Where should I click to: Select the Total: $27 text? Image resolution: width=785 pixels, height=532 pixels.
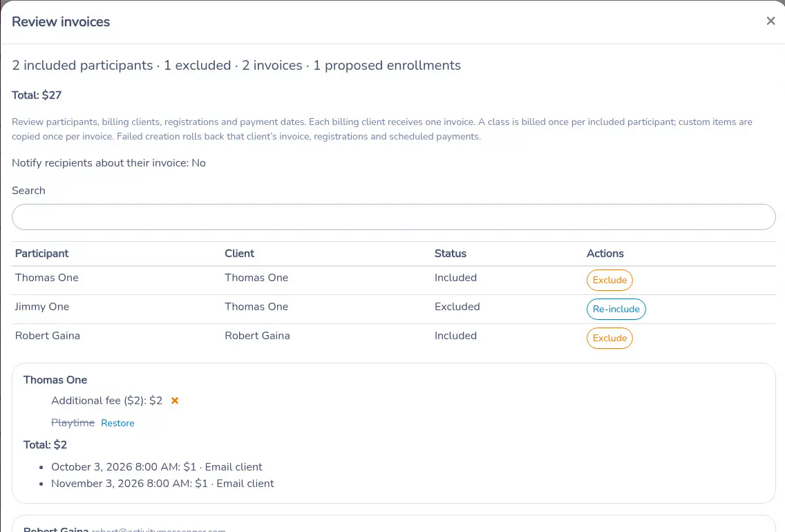tap(37, 95)
